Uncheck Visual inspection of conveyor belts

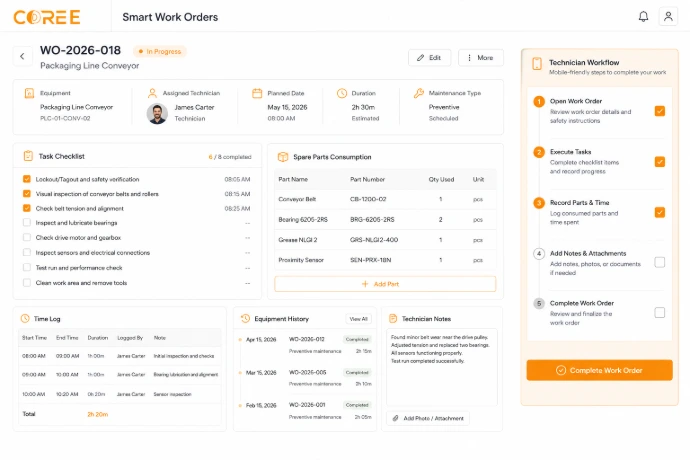[27, 194]
